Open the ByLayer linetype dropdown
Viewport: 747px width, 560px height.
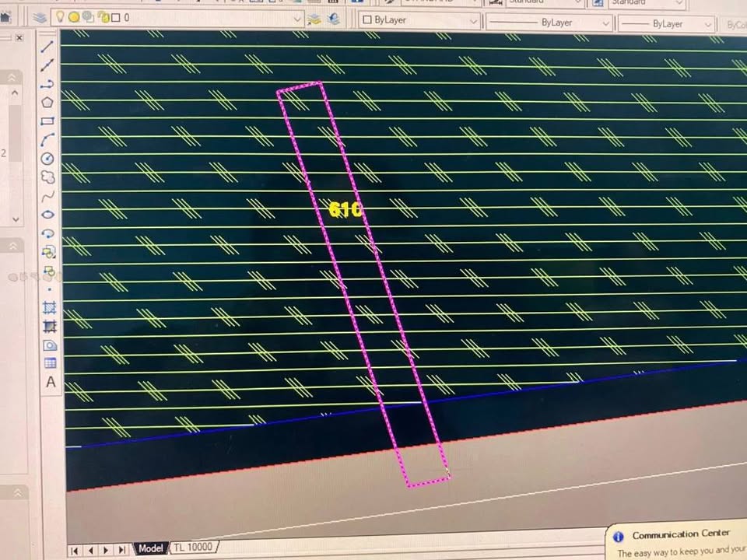click(605, 23)
